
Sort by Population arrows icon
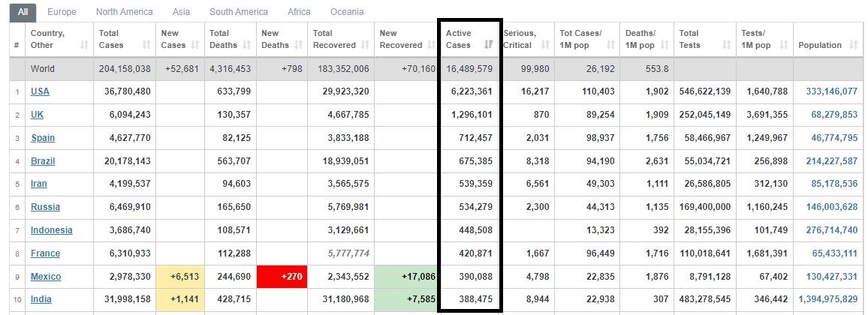853,45
